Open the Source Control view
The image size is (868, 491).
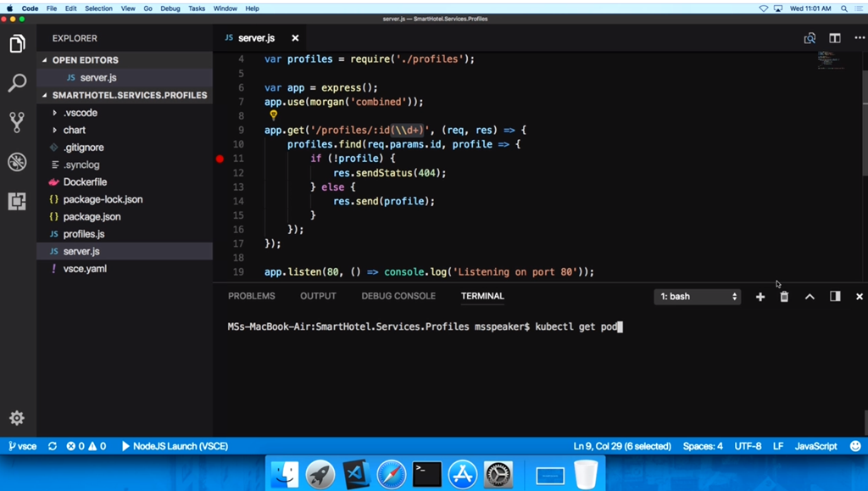coord(17,122)
